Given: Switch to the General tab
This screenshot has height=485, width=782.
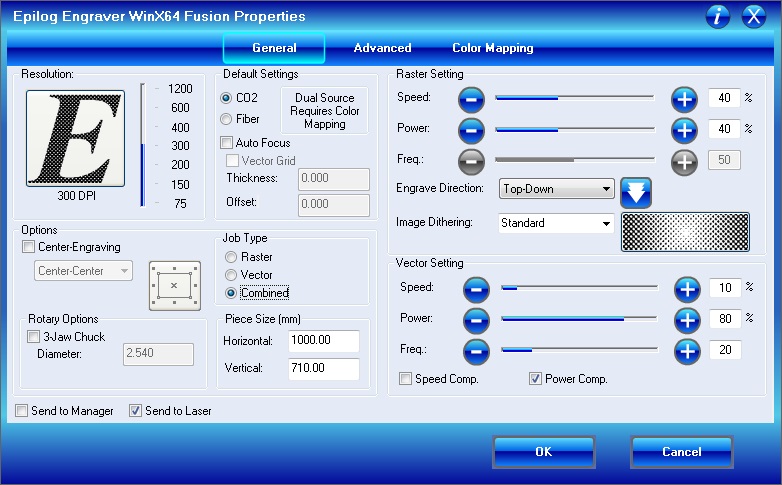Looking at the screenshot, I should [x=274, y=48].
